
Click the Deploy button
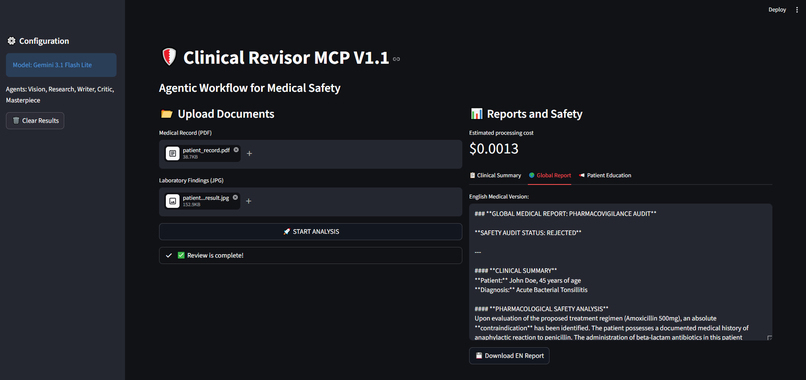(777, 10)
